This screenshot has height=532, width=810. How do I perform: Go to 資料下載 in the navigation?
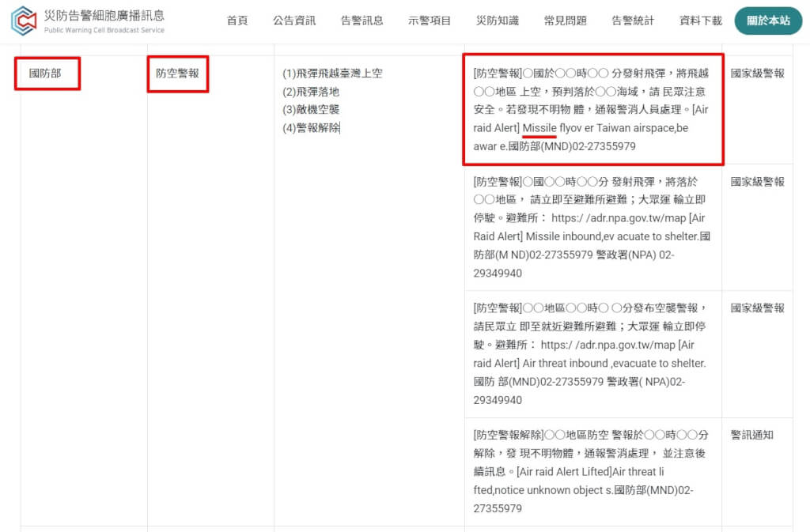(701, 21)
